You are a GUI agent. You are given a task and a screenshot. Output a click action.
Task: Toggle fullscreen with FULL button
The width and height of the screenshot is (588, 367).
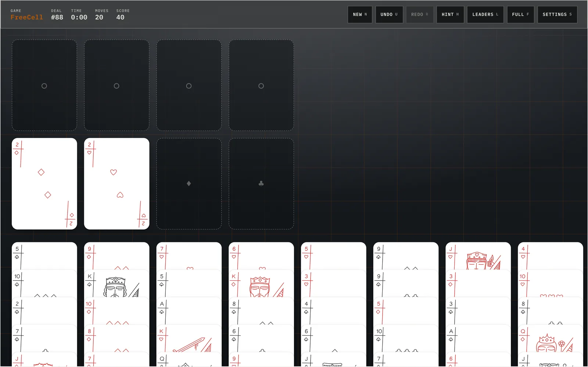[520, 15]
